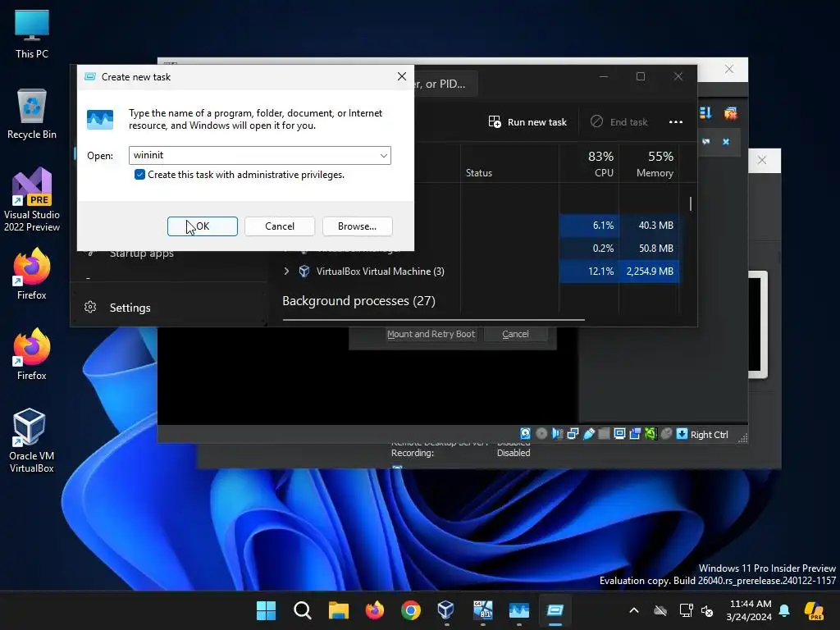The height and width of the screenshot is (630, 840).
Task: Click VirtualBox hard disk status icon
Action: [x=526, y=433]
